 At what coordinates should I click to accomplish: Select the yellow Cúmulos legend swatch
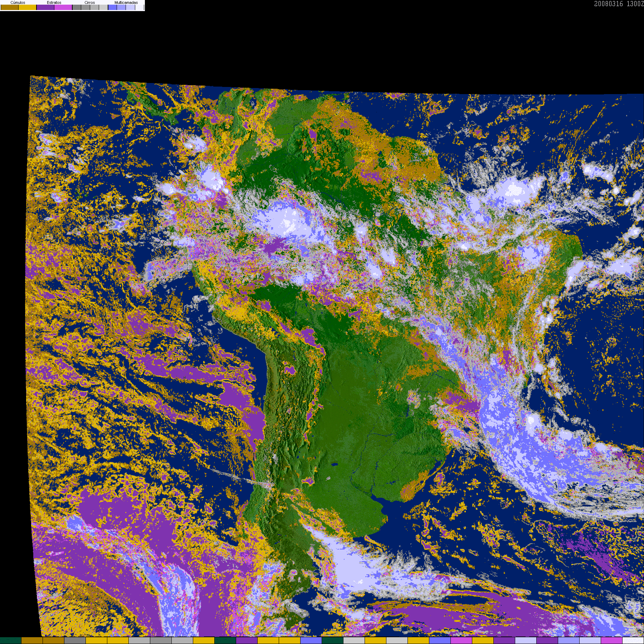pyautogui.click(x=28, y=7)
